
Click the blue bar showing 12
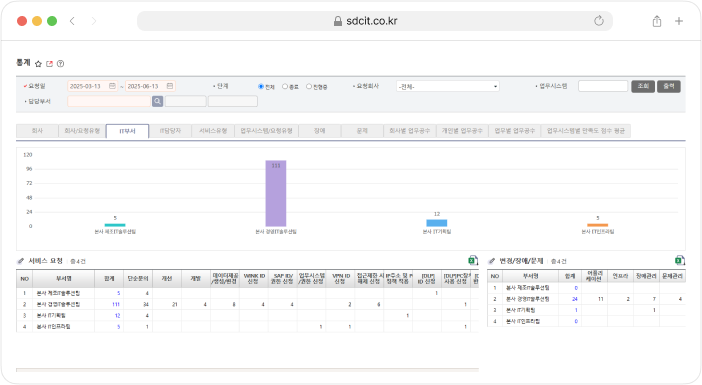click(x=437, y=223)
